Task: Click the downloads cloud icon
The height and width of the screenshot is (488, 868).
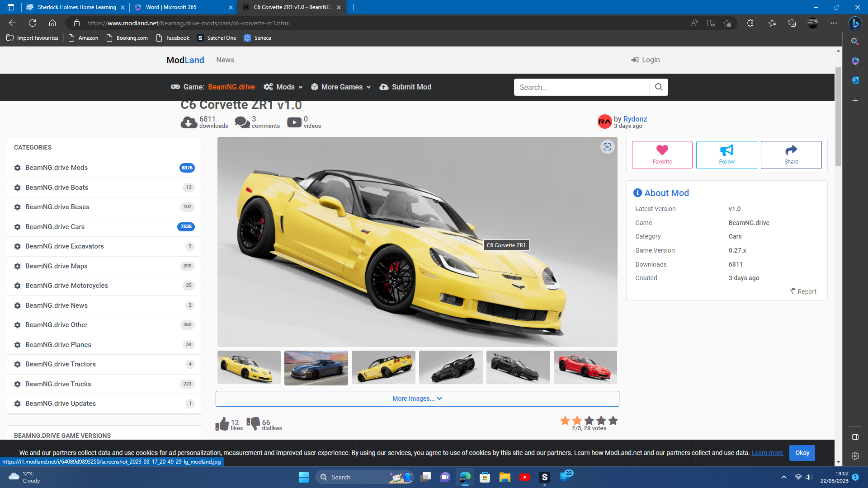Action: 189,122
